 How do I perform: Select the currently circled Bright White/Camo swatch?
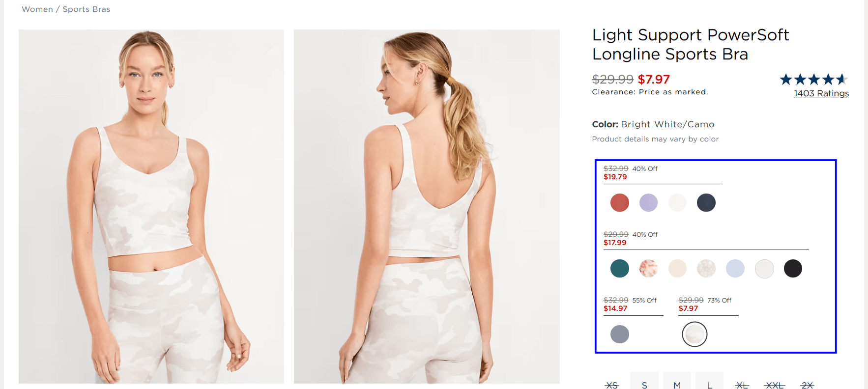click(694, 334)
